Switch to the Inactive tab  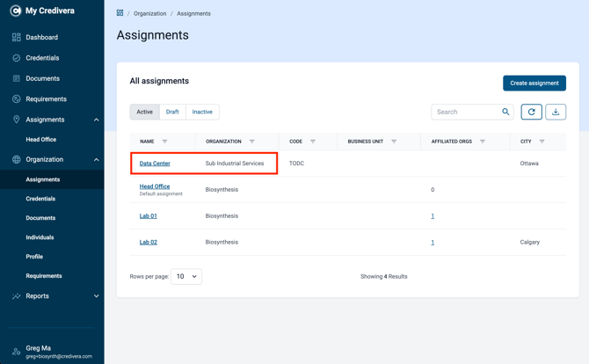click(x=202, y=112)
